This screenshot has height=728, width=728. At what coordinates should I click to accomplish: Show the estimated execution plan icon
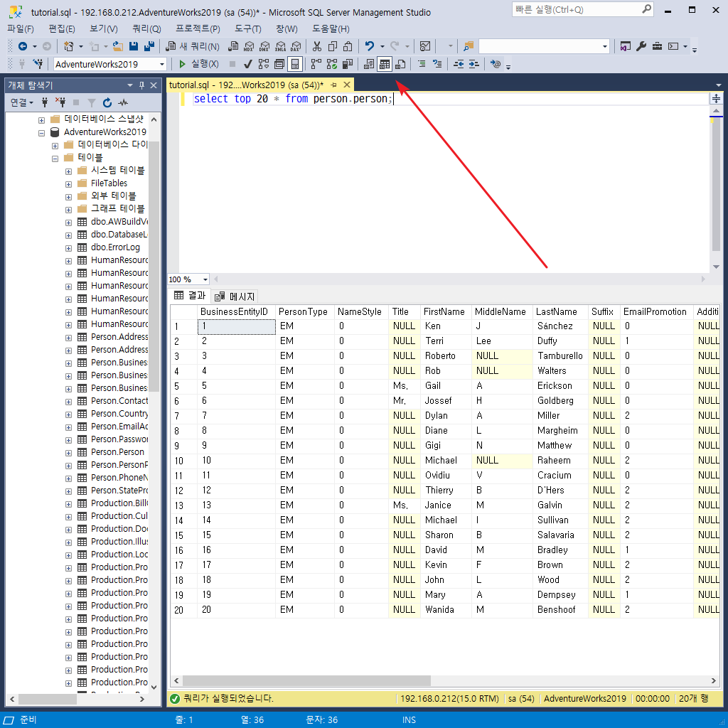[264, 63]
